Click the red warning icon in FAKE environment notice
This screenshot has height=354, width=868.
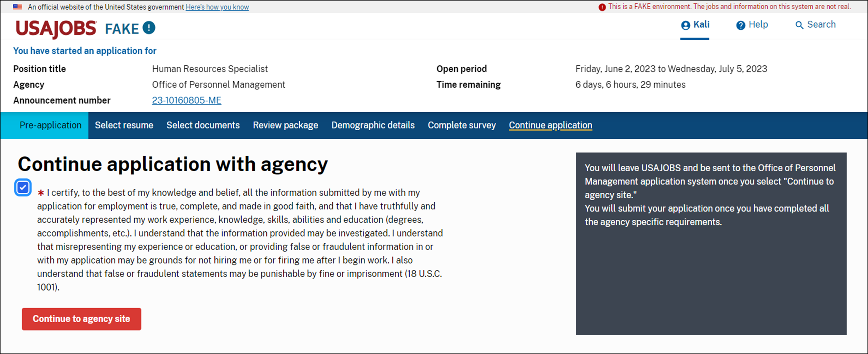(602, 7)
